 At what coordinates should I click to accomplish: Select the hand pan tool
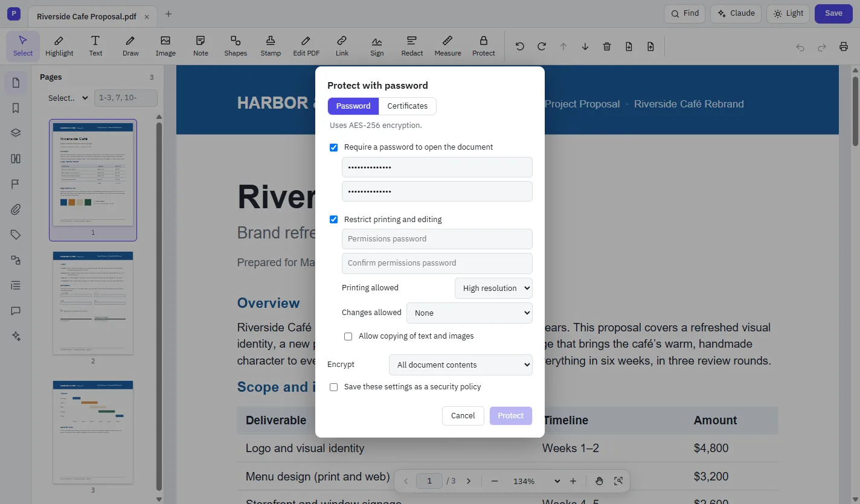(x=599, y=481)
